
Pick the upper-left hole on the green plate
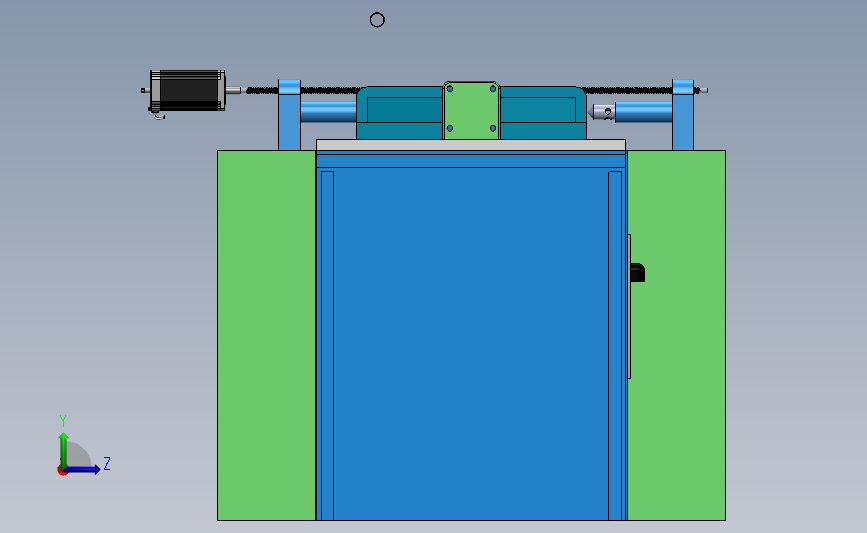tap(450, 88)
